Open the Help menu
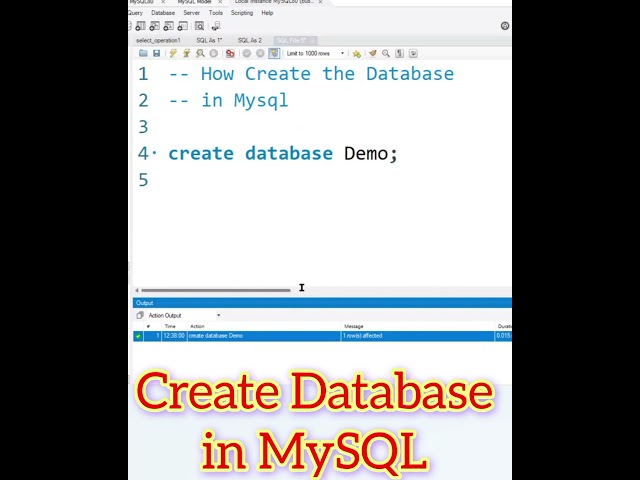The image size is (640, 480). (267, 13)
